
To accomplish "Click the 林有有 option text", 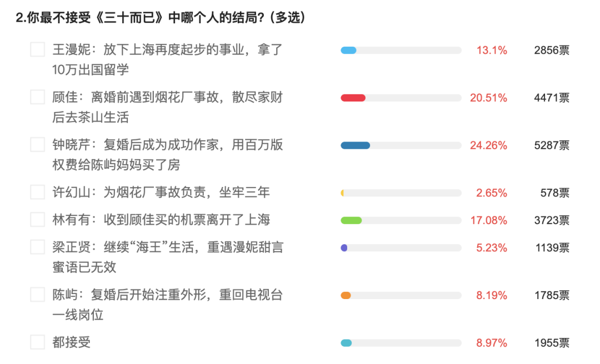I will [x=161, y=220].
